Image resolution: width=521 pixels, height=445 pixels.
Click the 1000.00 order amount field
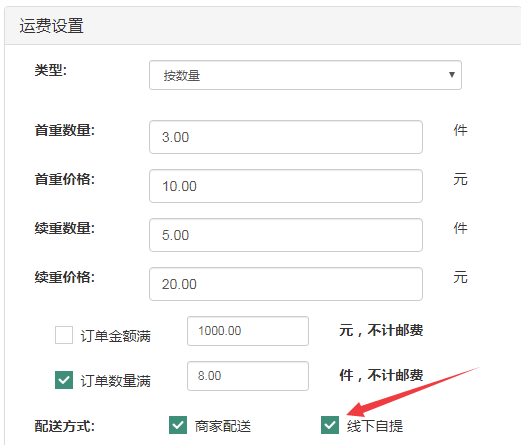tap(248, 331)
